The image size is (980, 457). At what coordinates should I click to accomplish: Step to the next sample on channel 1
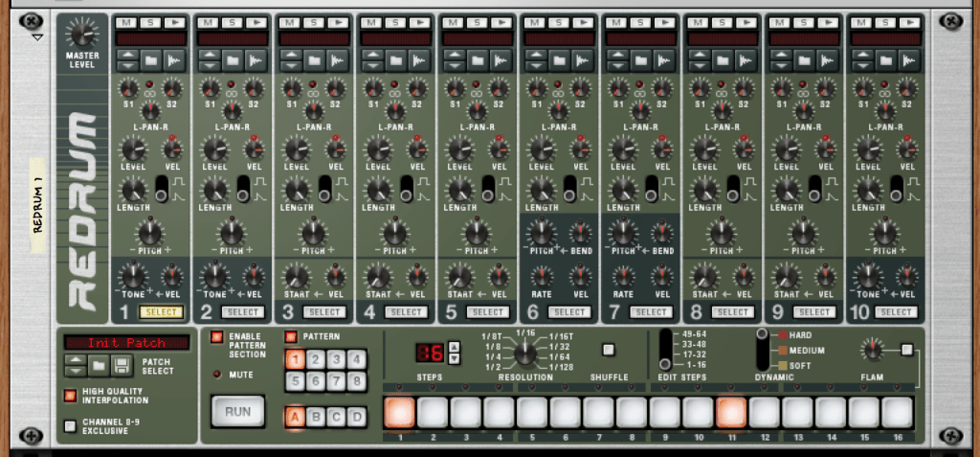click(x=127, y=56)
